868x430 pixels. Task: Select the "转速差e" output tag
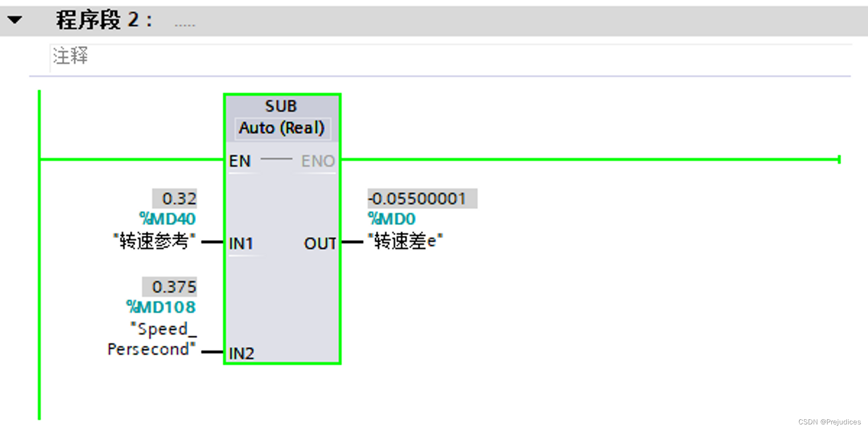tap(405, 241)
